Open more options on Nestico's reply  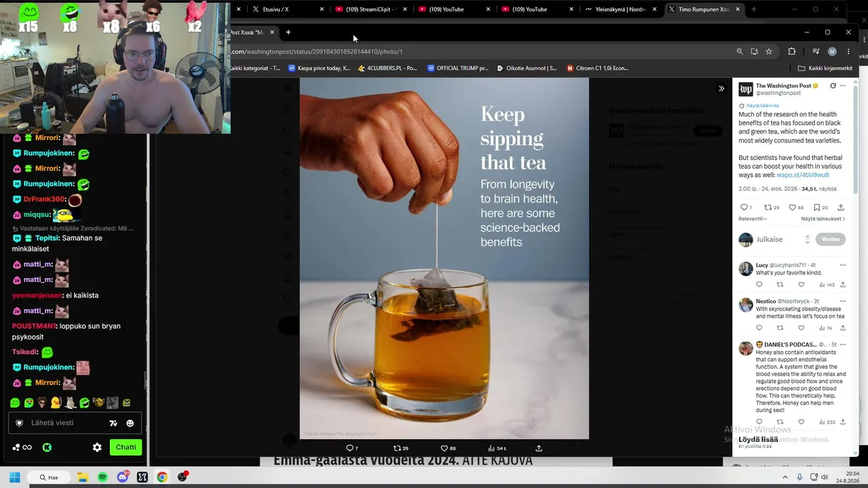843,301
